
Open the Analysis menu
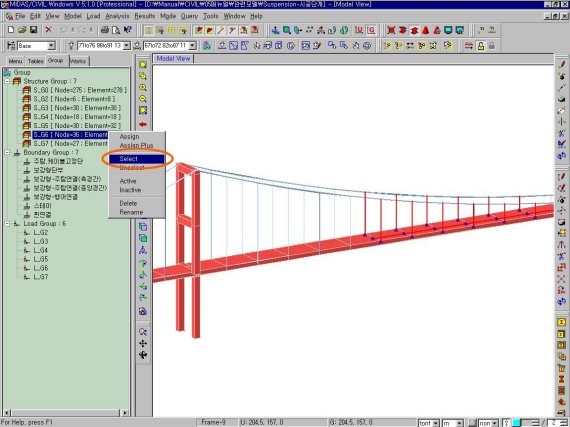pos(117,16)
